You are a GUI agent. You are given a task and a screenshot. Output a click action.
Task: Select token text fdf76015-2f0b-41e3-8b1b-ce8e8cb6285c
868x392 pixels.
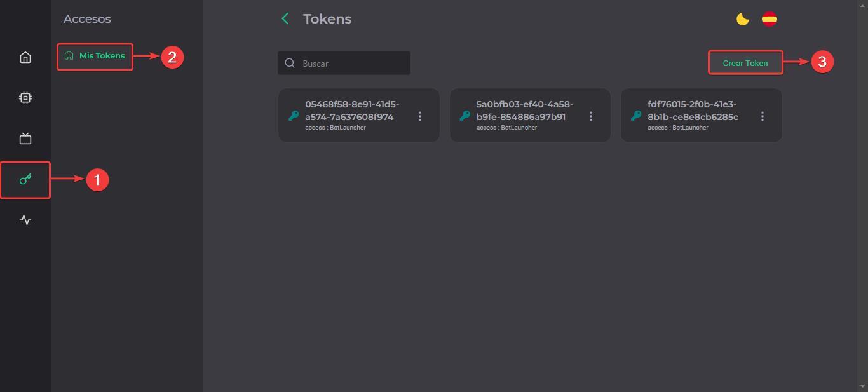click(x=693, y=111)
